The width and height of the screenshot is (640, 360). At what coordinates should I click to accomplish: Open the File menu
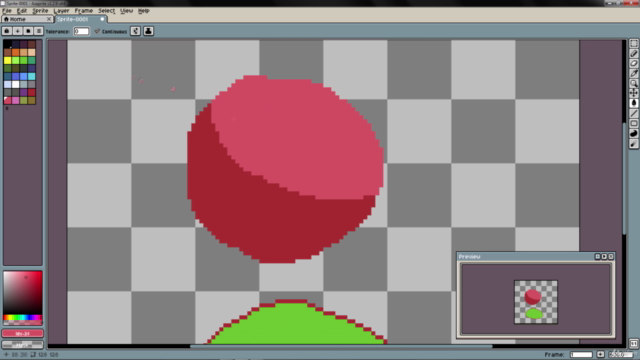(x=7, y=11)
